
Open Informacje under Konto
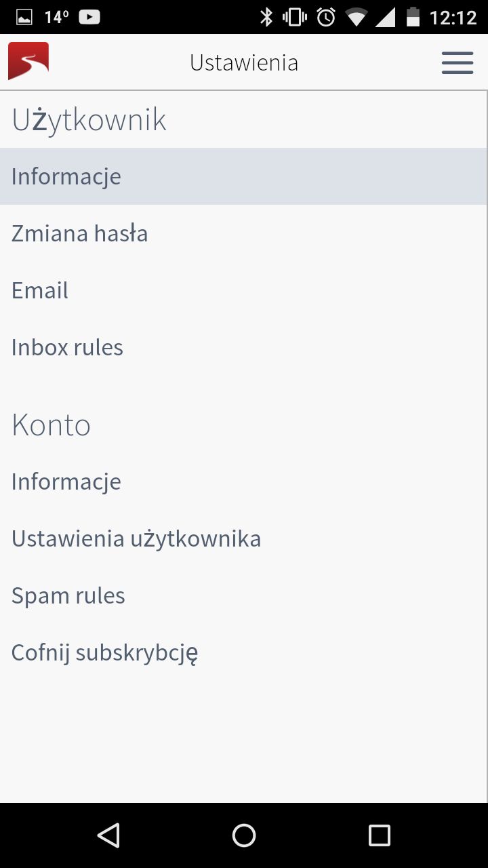243,481
